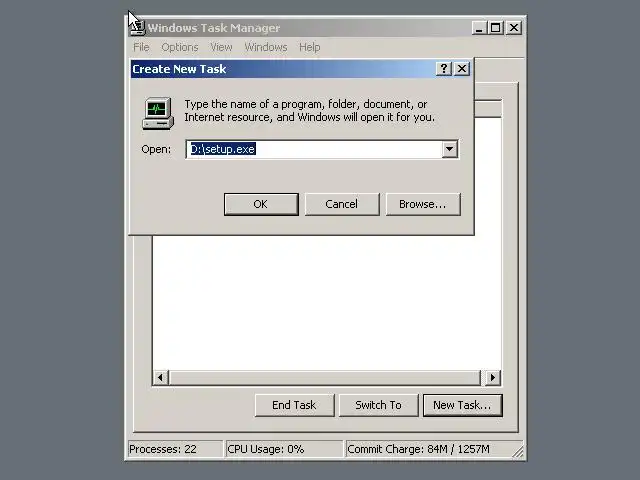Click the resize grip in the Task Manager's bottom corner

518,452
